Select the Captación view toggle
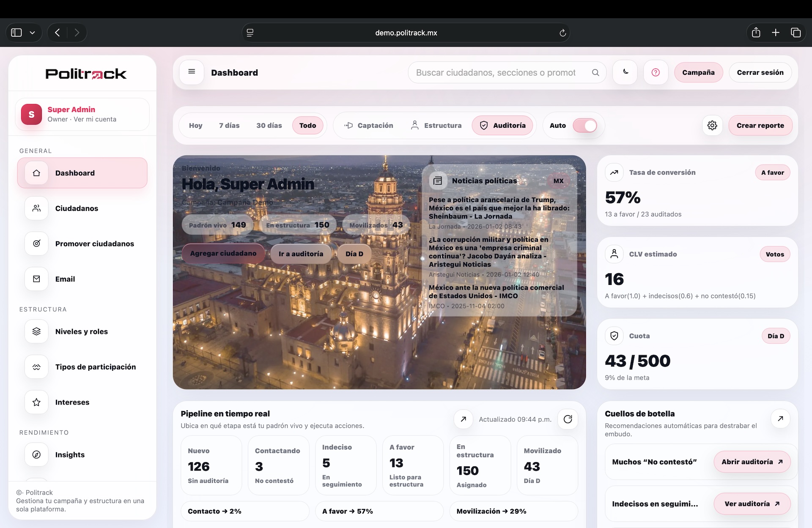 369,126
